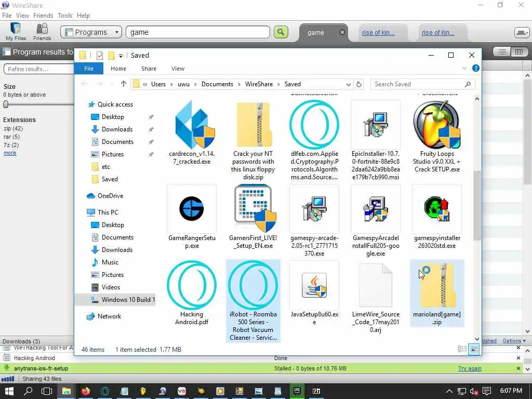
Task: Open OneDrive in navigation pane
Action: (110, 196)
